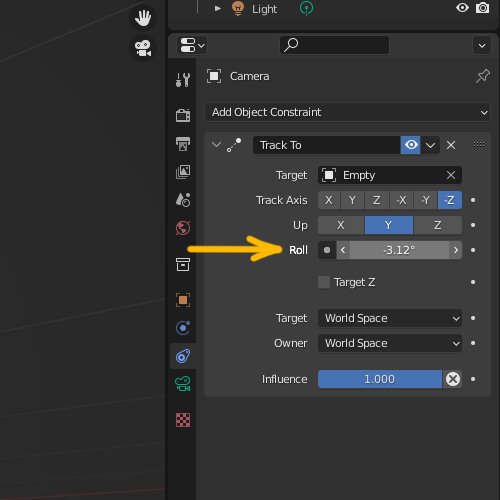Open the Collection properties tab
500x500 pixels.
[x=183, y=264]
